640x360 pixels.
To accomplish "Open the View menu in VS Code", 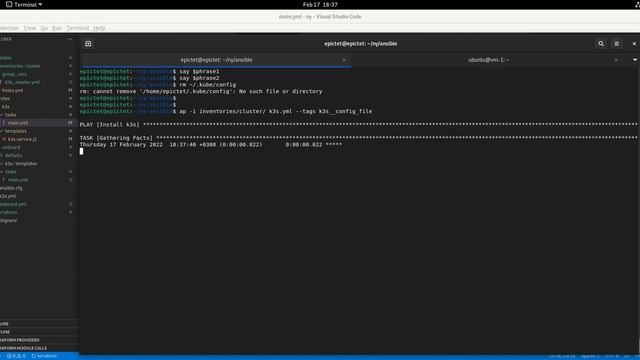I will pyautogui.click(x=30, y=28).
